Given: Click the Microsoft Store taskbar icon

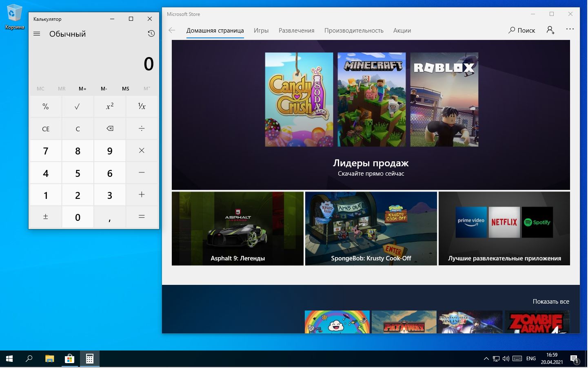Looking at the screenshot, I should pos(69,359).
